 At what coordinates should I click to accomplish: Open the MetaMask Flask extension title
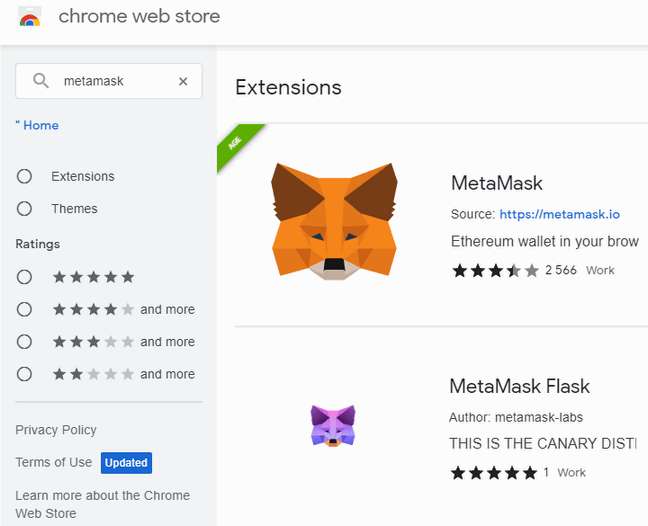coord(519,386)
